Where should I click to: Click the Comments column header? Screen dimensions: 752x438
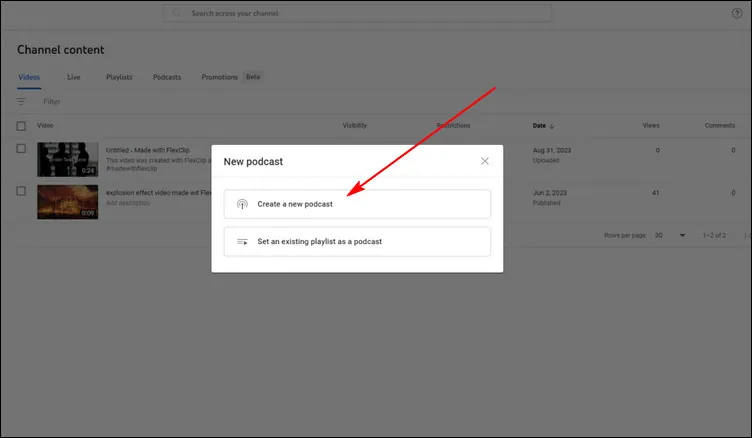pos(719,126)
